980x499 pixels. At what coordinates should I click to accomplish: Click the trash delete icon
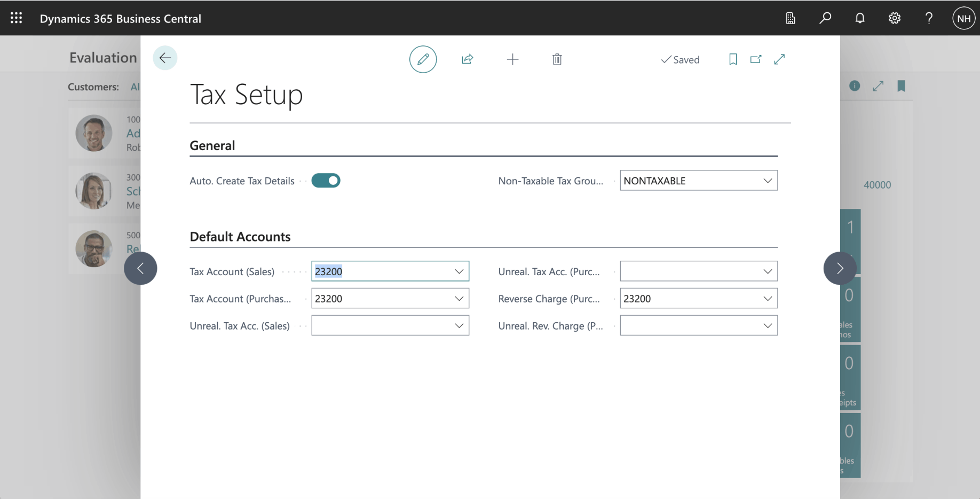point(557,59)
